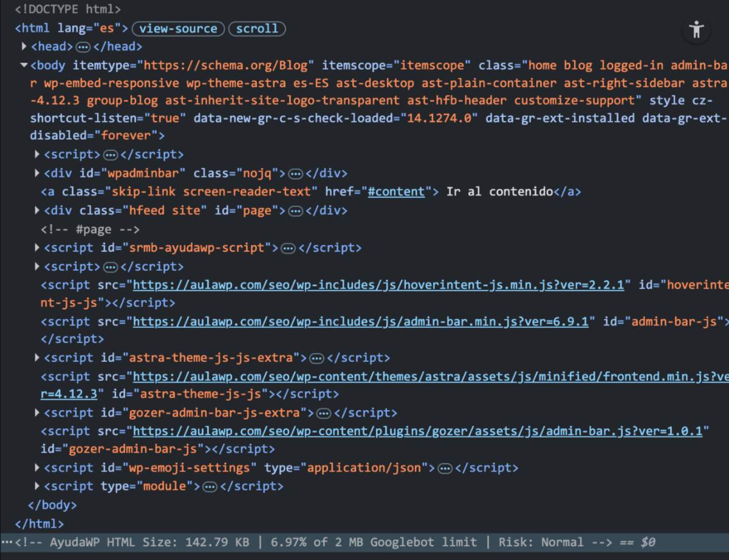This screenshot has width=729, height=560.
Task: Click the ellipsis badge in the hfeed site div
Action: 295,211
